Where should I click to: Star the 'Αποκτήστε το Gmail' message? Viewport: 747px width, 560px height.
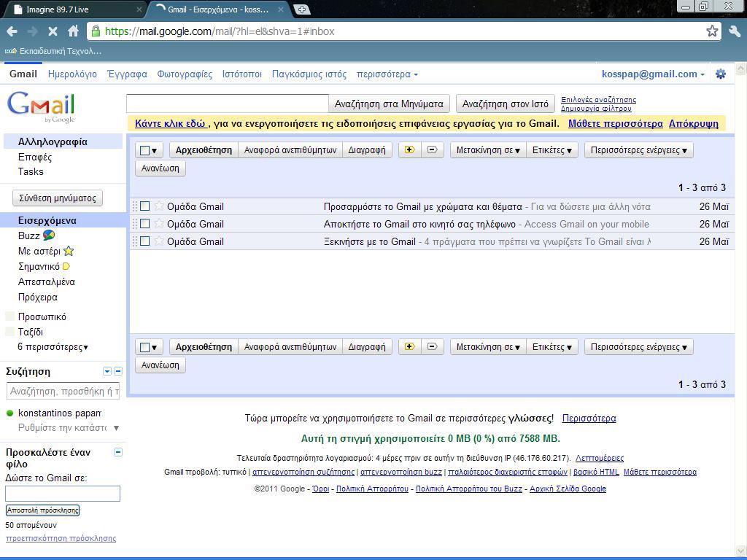click(158, 223)
